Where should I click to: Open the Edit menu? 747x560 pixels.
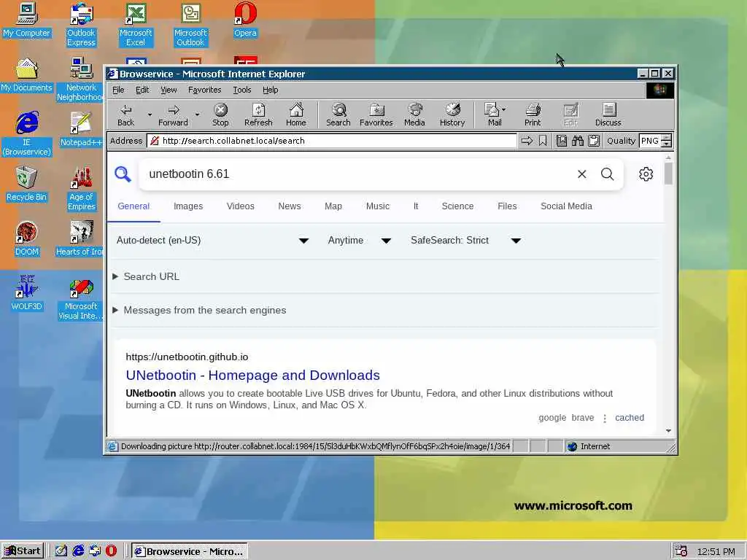(142, 90)
